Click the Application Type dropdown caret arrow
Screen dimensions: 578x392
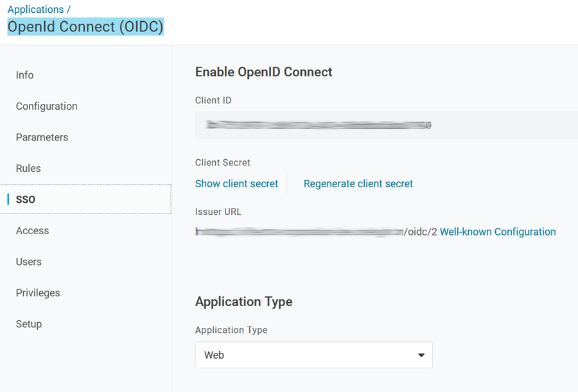(421, 355)
